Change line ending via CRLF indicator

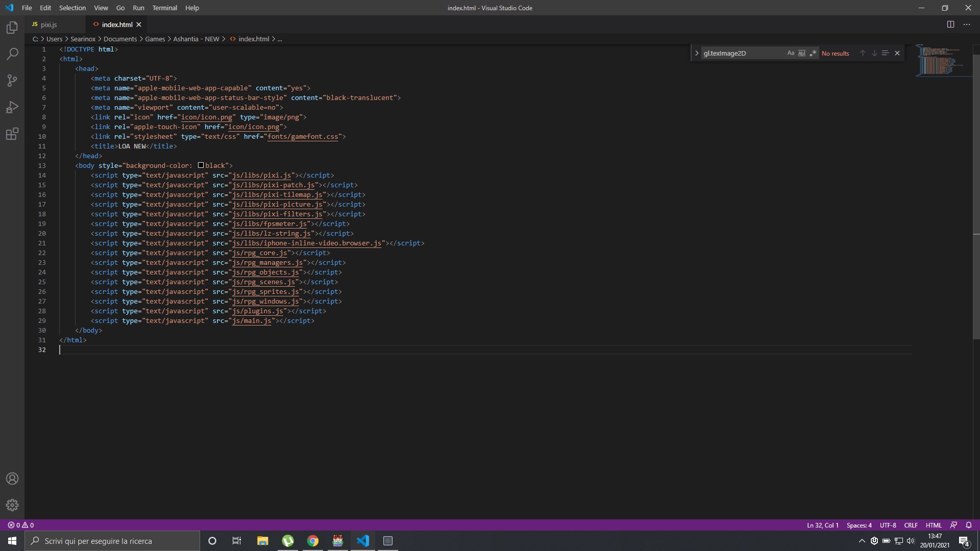click(x=911, y=525)
